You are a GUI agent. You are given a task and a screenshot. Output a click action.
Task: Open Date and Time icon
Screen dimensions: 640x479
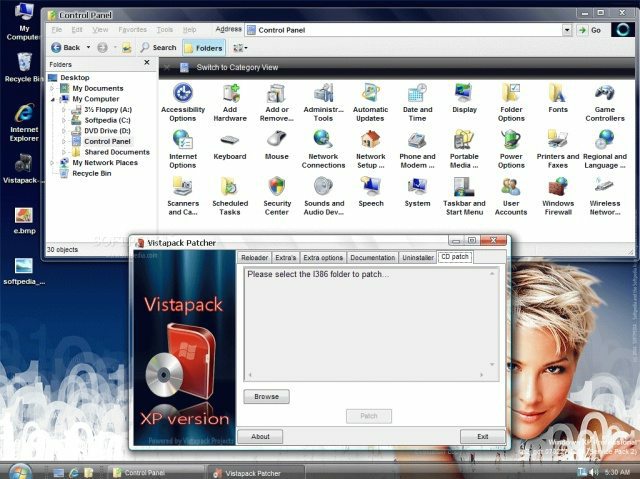[x=417, y=102]
